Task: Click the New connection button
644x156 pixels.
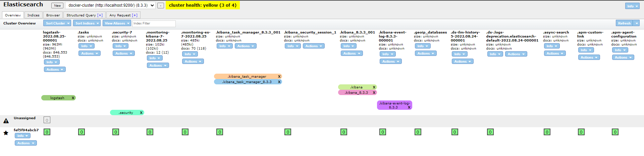Action: [57, 5]
